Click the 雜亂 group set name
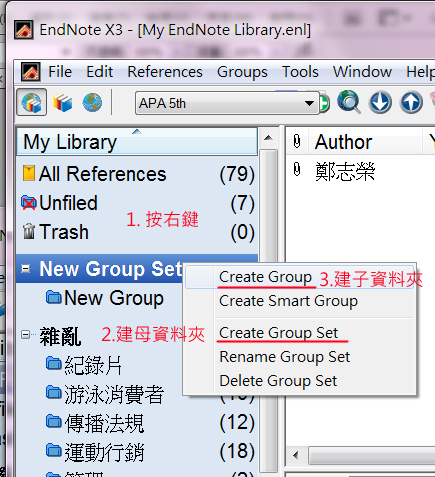The height and width of the screenshot is (477, 435). (x=60, y=336)
